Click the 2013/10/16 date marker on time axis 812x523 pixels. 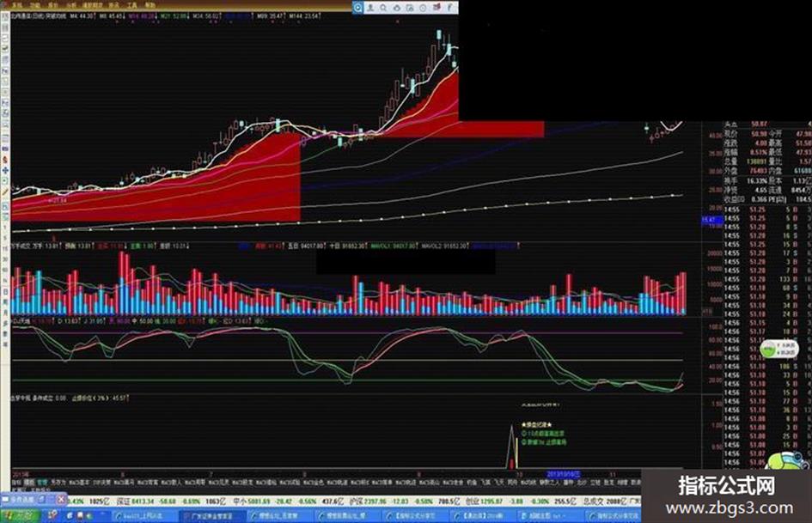click(564, 474)
